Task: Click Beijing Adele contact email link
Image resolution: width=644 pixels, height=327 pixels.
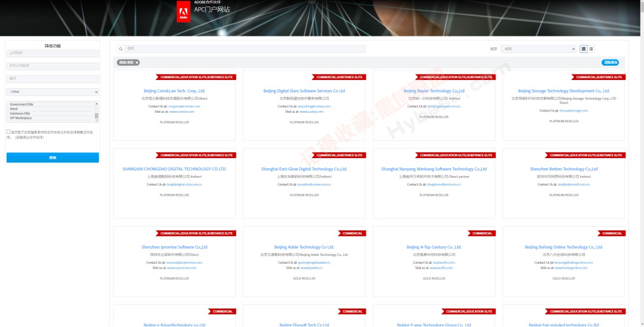Action: [x=314, y=263]
